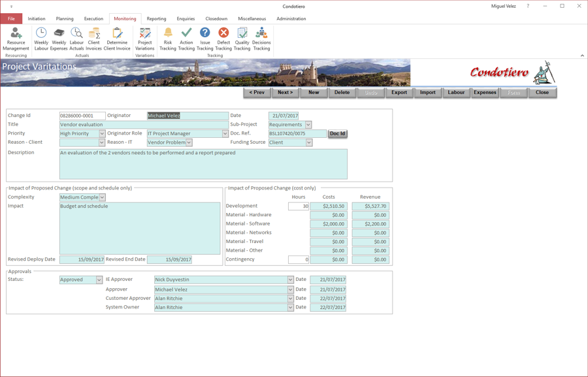Expand the Priority dropdown
The image size is (588, 377).
102,133
